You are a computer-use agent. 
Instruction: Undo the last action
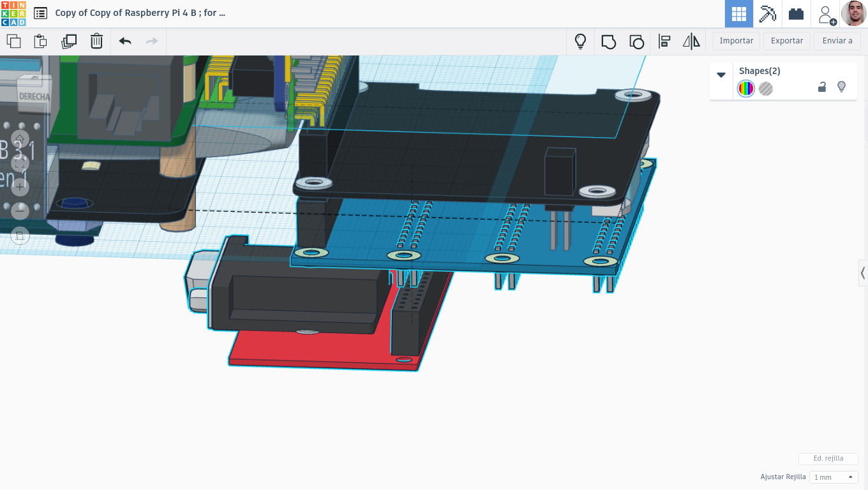[125, 41]
